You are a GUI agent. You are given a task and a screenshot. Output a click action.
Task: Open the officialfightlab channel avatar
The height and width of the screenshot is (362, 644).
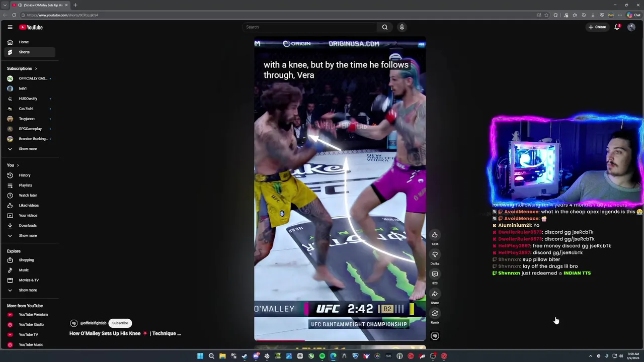point(74,323)
